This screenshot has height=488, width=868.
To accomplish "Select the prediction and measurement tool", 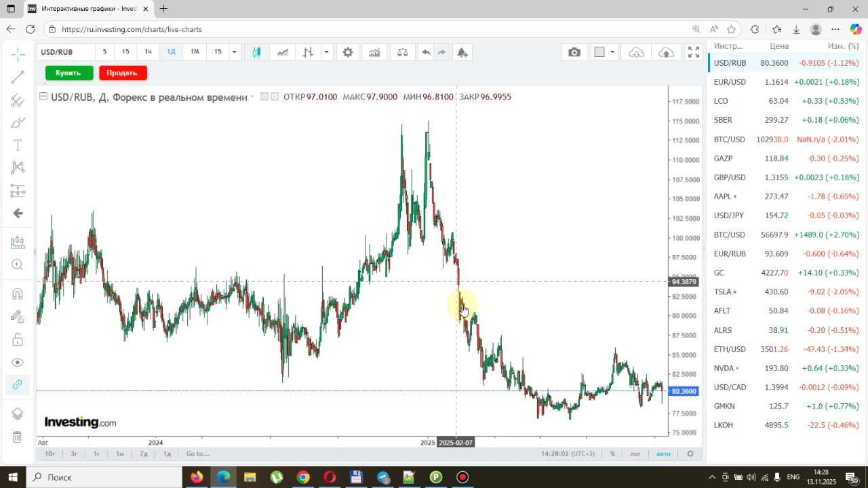I will (18, 190).
